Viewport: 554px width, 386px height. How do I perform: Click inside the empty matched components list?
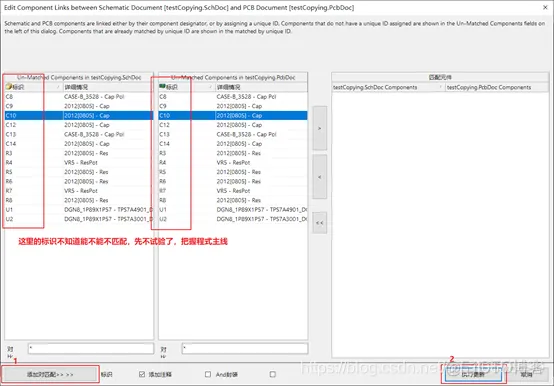click(x=440, y=224)
